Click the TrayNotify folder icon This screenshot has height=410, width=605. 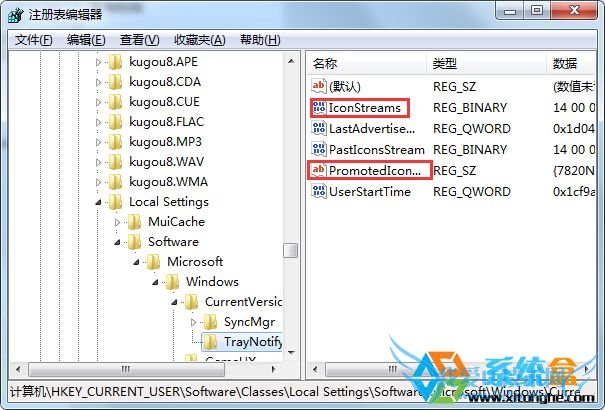coord(210,342)
